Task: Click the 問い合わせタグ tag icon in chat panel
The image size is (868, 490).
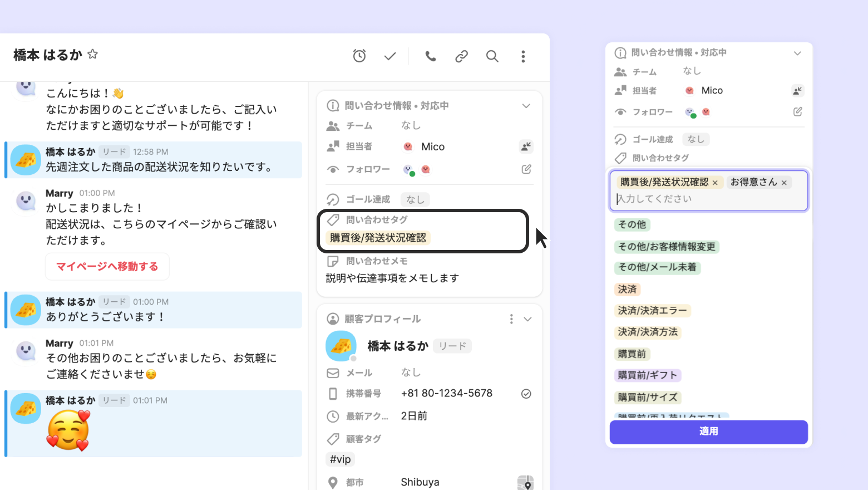Action: 333,219
